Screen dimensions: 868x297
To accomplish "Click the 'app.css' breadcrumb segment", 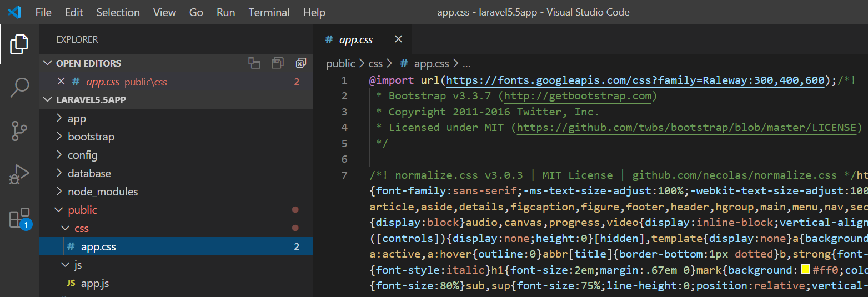I will point(425,64).
